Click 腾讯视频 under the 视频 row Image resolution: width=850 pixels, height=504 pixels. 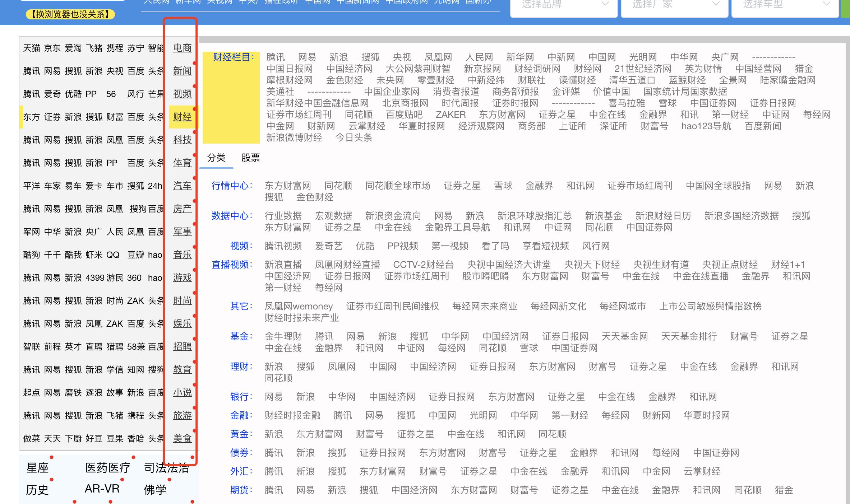[282, 246]
